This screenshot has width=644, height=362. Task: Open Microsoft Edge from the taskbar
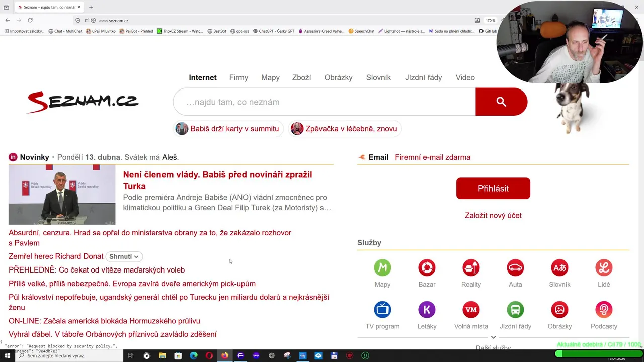[193, 356]
